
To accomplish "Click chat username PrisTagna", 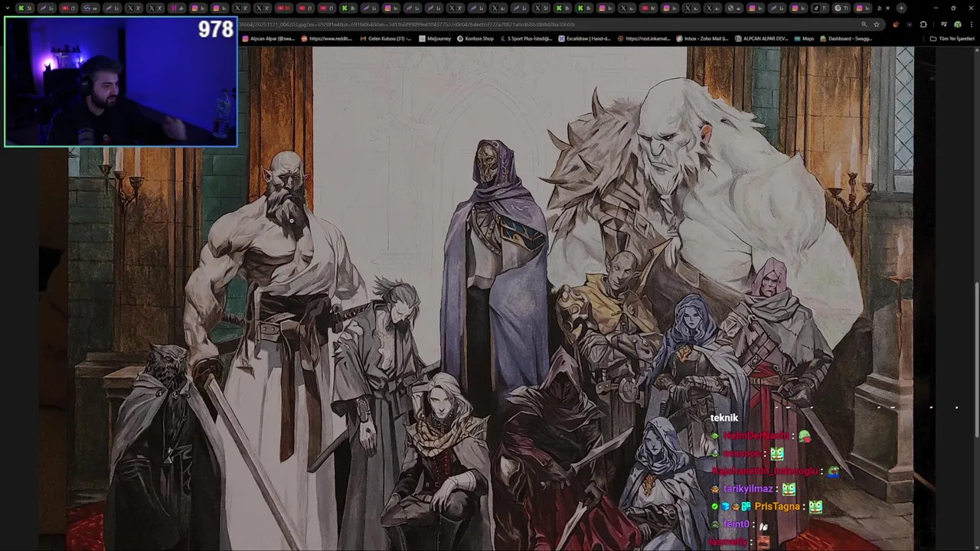I will (x=777, y=507).
